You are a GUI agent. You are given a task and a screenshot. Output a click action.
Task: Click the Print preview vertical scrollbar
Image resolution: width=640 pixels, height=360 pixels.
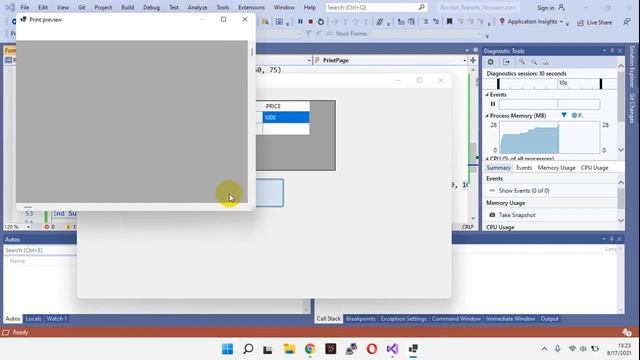click(252, 121)
